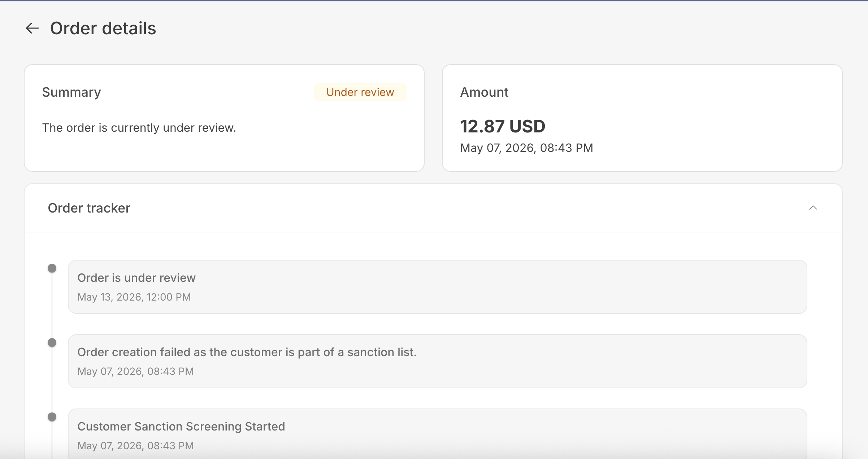The height and width of the screenshot is (459, 868).
Task: Click the Customer Sanction Screening Started entry
Action: (x=437, y=434)
